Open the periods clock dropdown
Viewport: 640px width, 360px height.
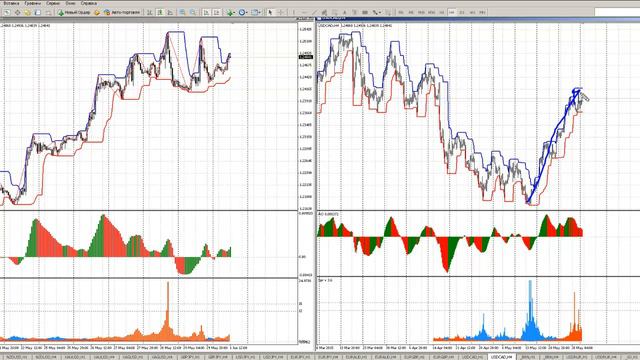244,13
